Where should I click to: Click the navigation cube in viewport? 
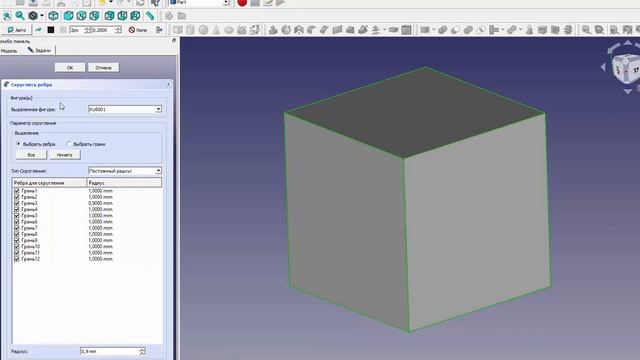pos(626,69)
